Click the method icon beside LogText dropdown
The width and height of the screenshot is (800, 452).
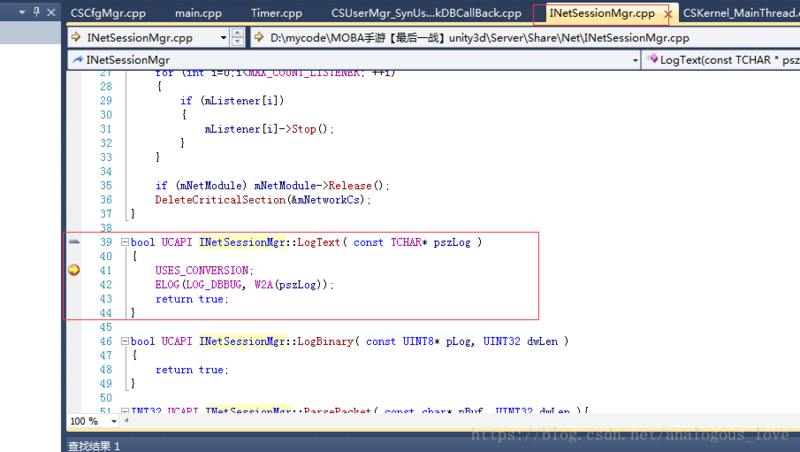point(652,59)
